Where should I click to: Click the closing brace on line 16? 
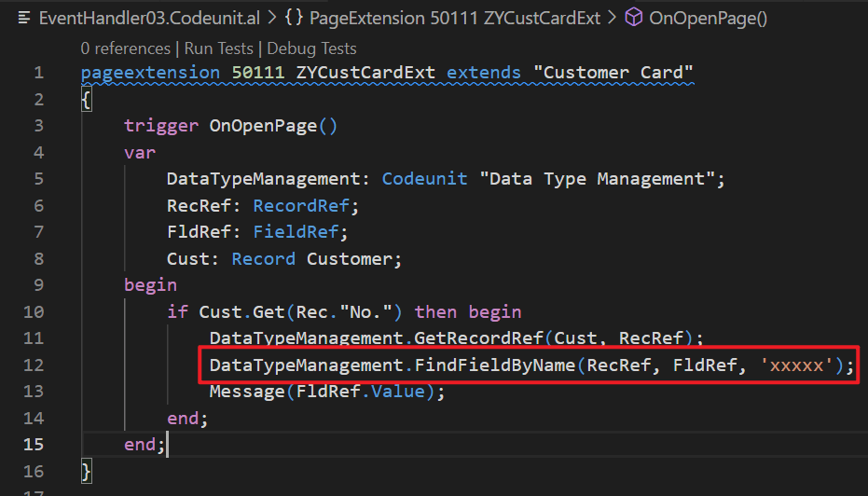click(87, 471)
